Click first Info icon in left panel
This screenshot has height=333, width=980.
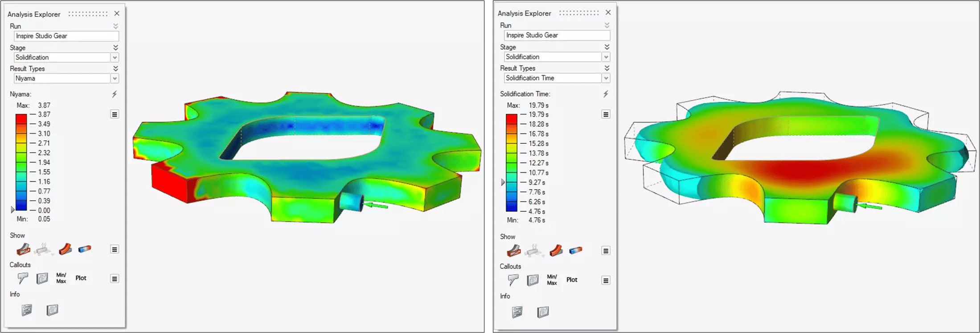click(27, 310)
